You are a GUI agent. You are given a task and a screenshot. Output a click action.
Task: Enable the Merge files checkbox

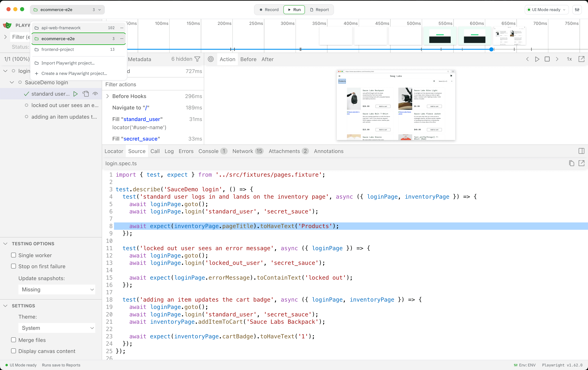click(14, 340)
